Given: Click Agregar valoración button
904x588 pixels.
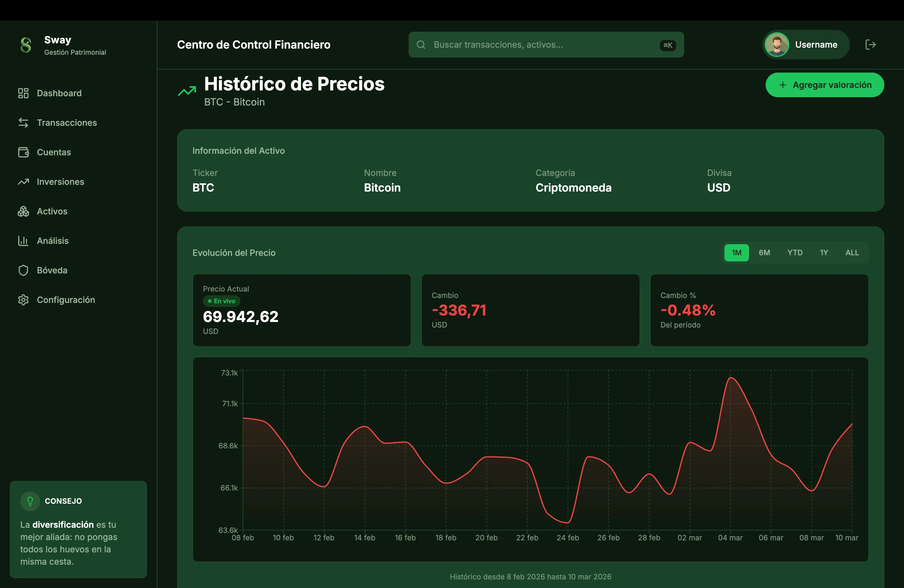Looking at the screenshot, I should pyautogui.click(x=824, y=85).
